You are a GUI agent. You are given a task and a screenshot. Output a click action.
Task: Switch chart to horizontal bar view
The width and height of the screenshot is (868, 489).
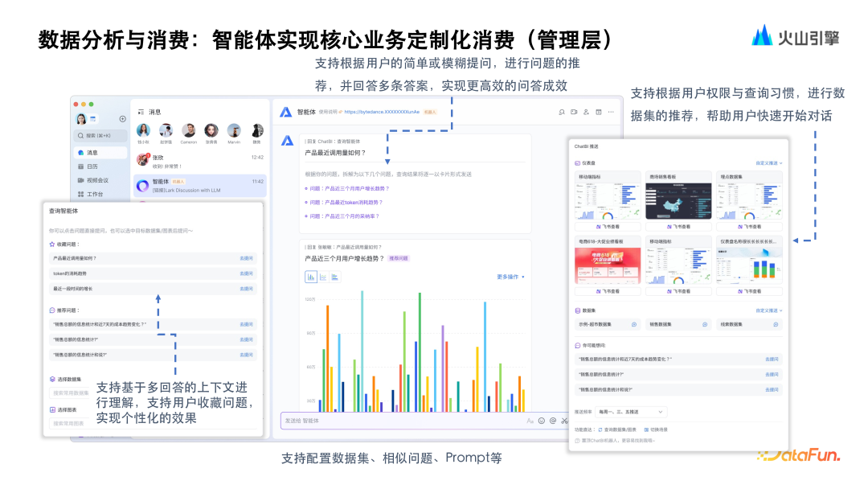click(334, 277)
